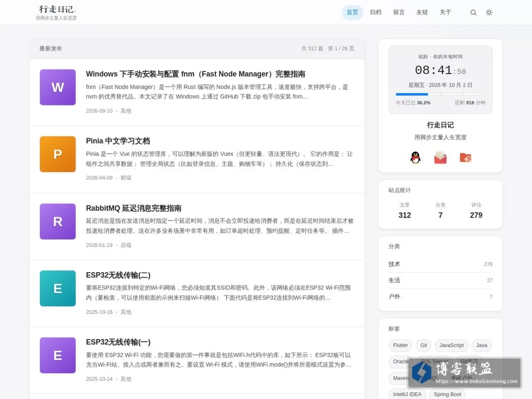Screen dimensions: 532x399
Task: Open the ESP32无线传输(一) post title
Action: click(x=118, y=342)
